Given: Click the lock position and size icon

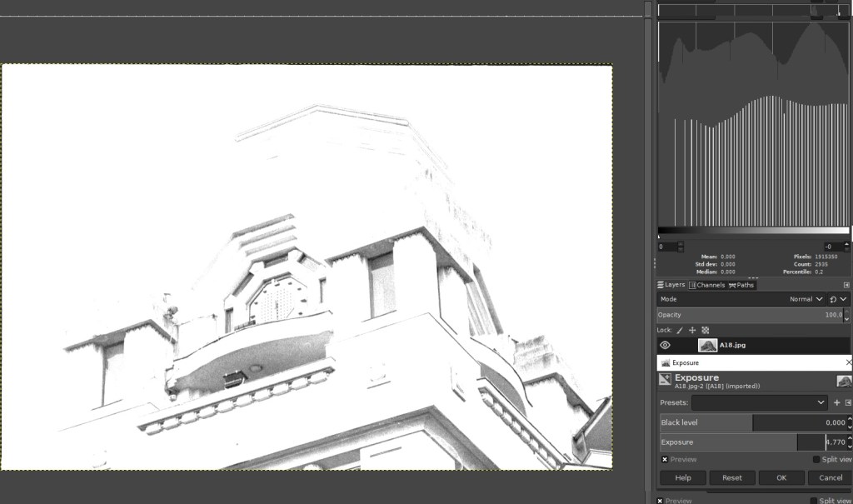Looking at the screenshot, I should pos(692,331).
